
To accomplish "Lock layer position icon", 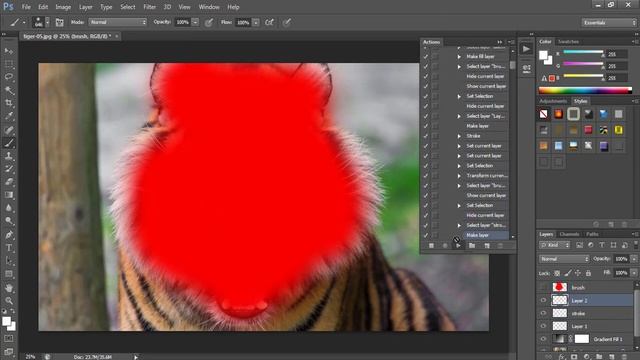I will 578,273.
